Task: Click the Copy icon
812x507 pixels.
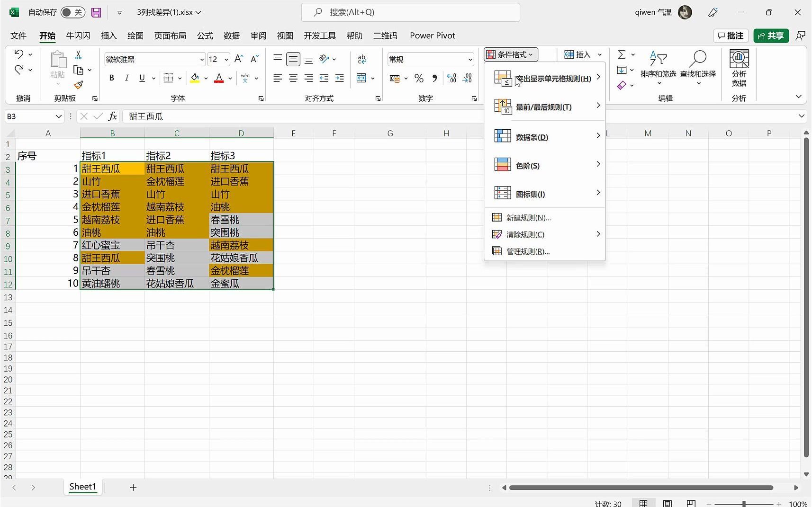Action: [x=79, y=70]
